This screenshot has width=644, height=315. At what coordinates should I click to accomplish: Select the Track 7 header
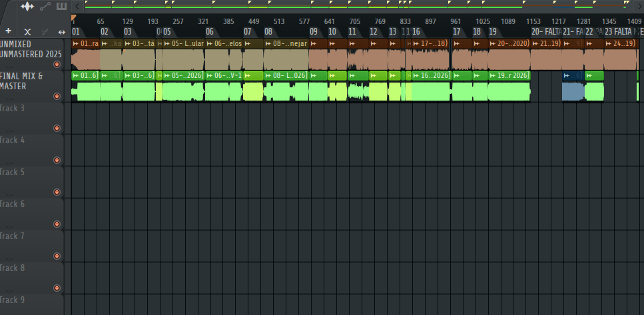point(31,246)
